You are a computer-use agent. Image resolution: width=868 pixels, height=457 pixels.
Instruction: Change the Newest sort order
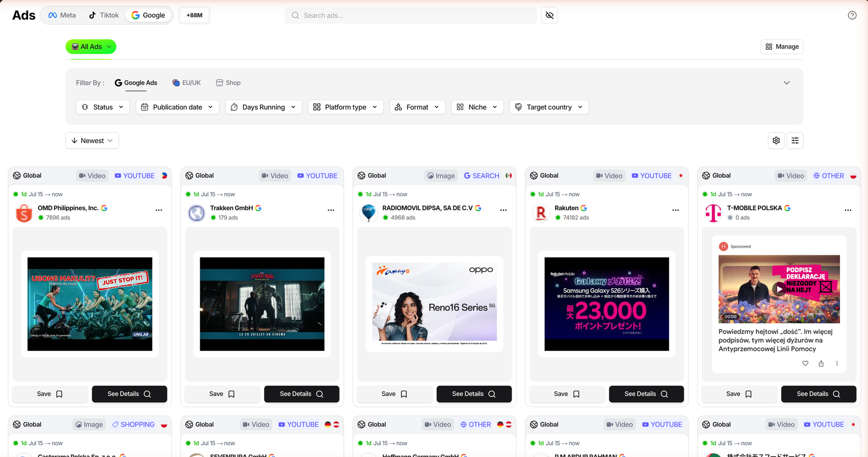point(92,140)
